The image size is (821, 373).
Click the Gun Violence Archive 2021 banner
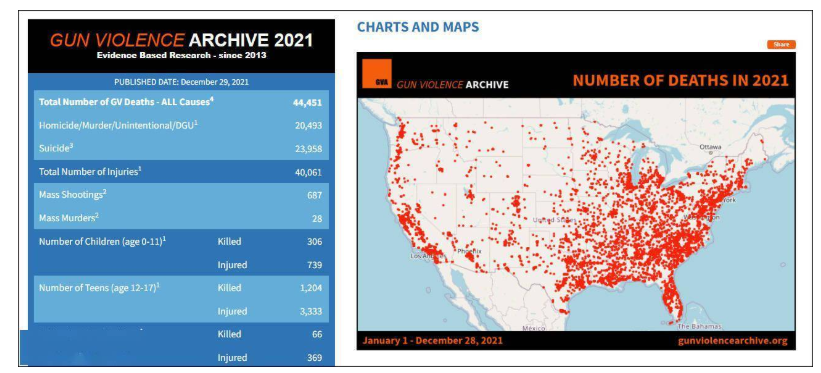pos(181,46)
